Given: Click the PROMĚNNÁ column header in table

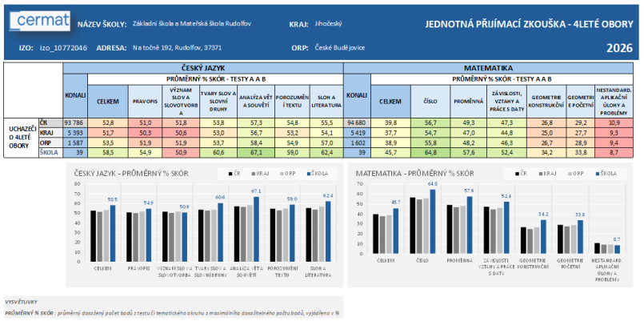Looking at the screenshot, I should point(469,102).
